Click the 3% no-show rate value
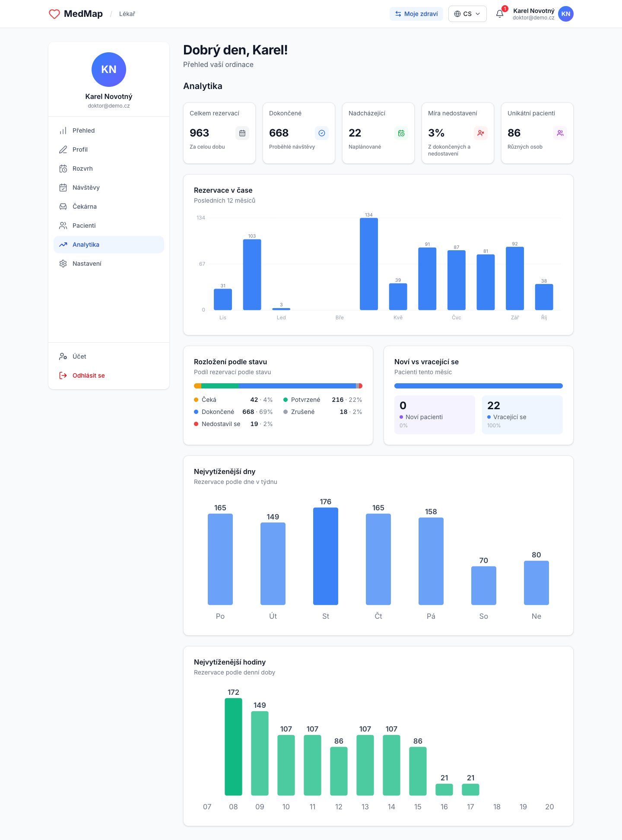Viewport: 622px width, 840px height. 436,133
